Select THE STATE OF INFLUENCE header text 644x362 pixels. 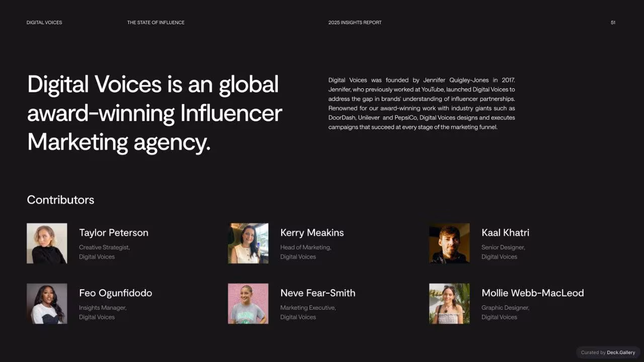[156, 23]
